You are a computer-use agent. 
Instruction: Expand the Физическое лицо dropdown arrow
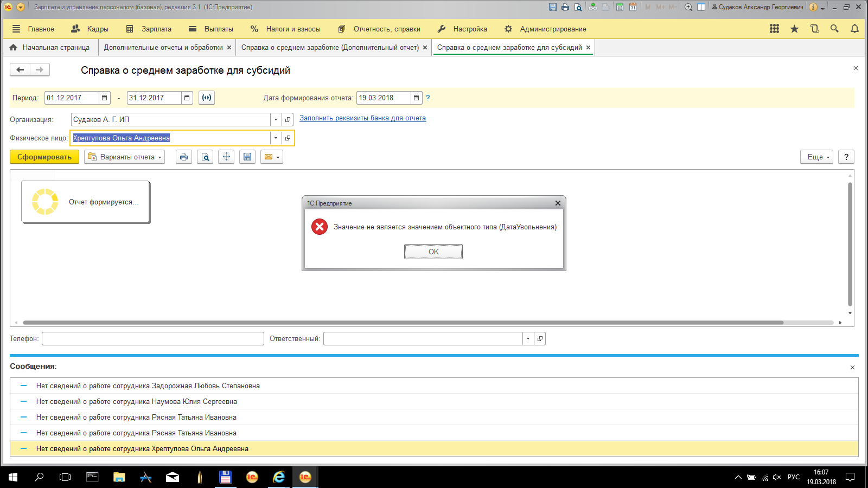tap(276, 138)
